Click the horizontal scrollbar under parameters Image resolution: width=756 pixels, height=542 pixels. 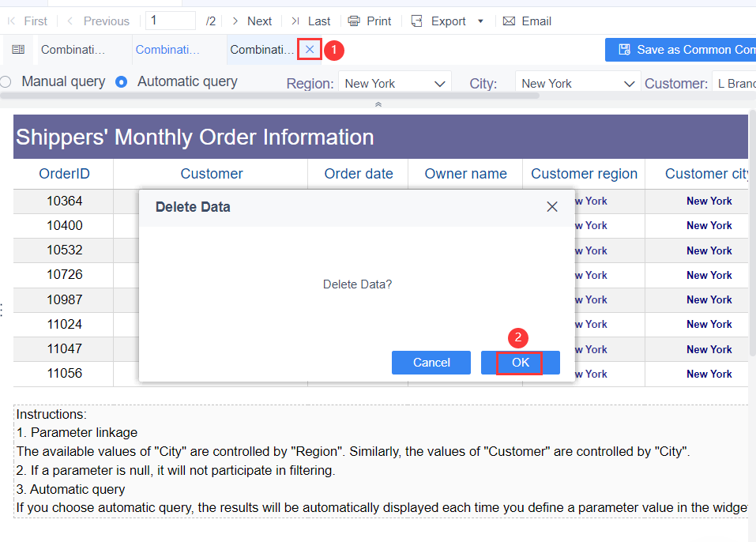(x=269, y=96)
